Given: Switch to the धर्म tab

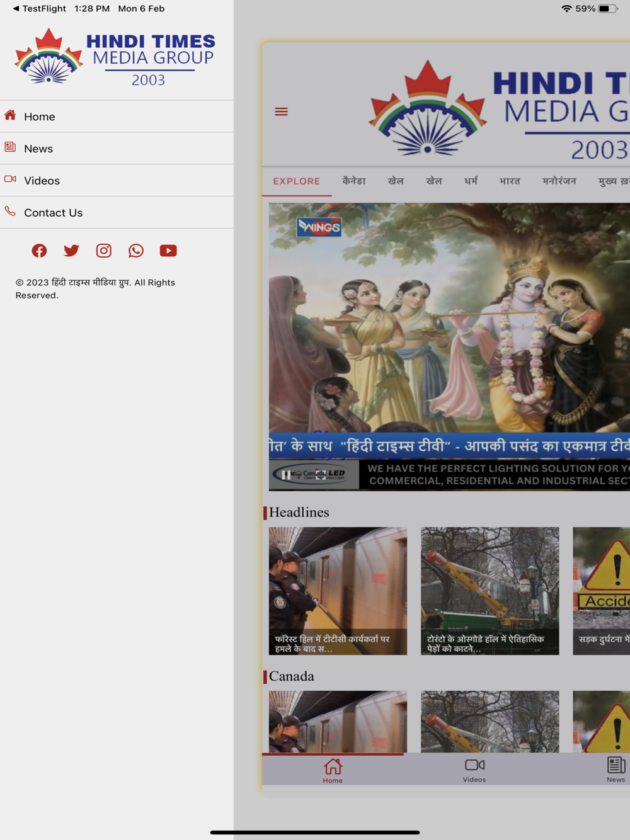Looking at the screenshot, I should pos(471,181).
